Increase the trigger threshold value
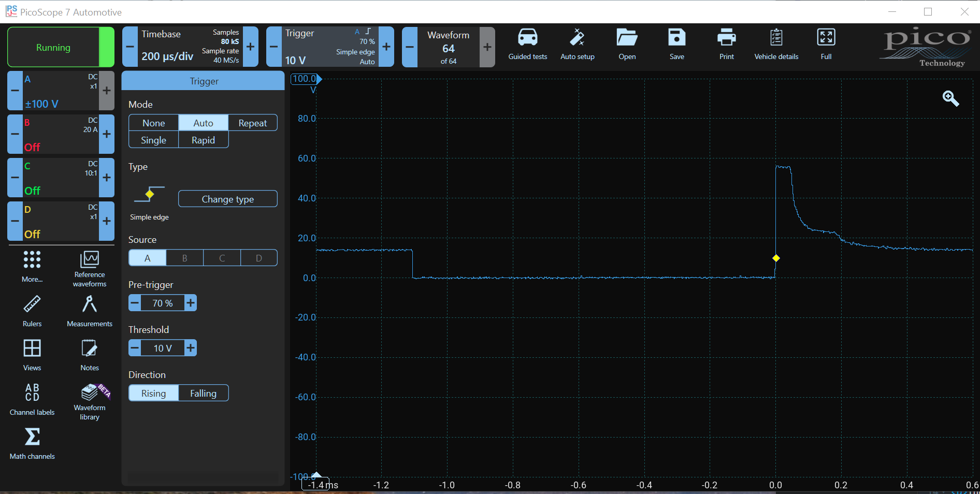This screenshot has width=980, height=494. coord(191,348)
